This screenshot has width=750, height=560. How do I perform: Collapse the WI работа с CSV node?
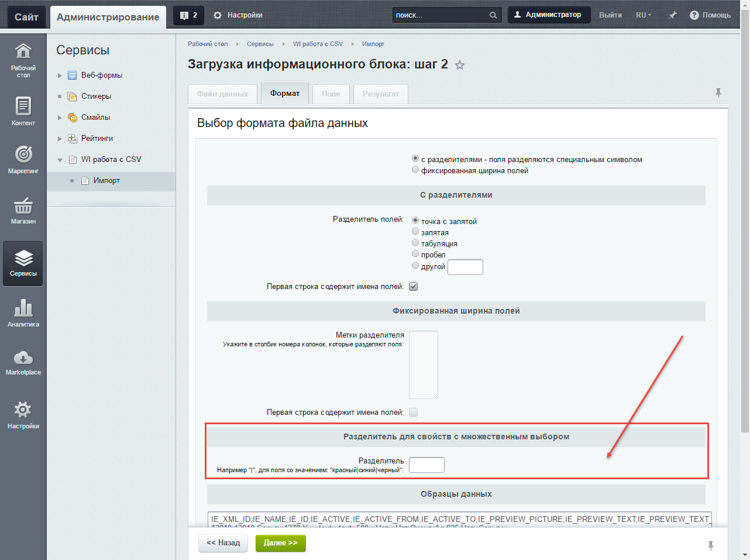point(60,160)
